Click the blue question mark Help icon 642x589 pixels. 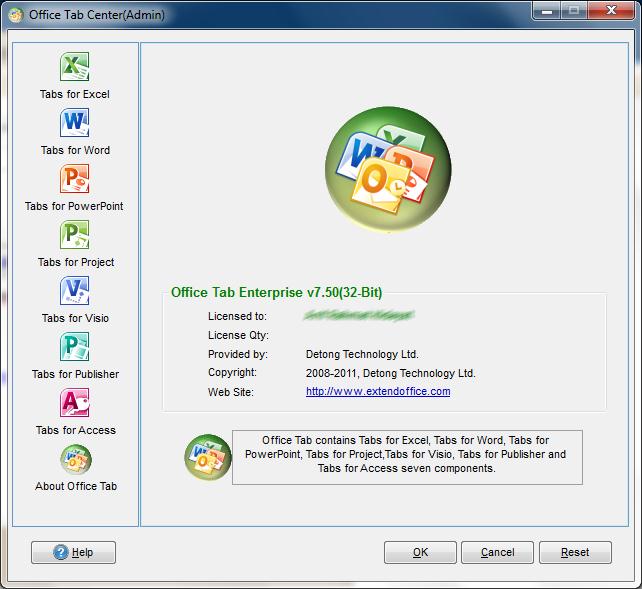pos(61,552)
